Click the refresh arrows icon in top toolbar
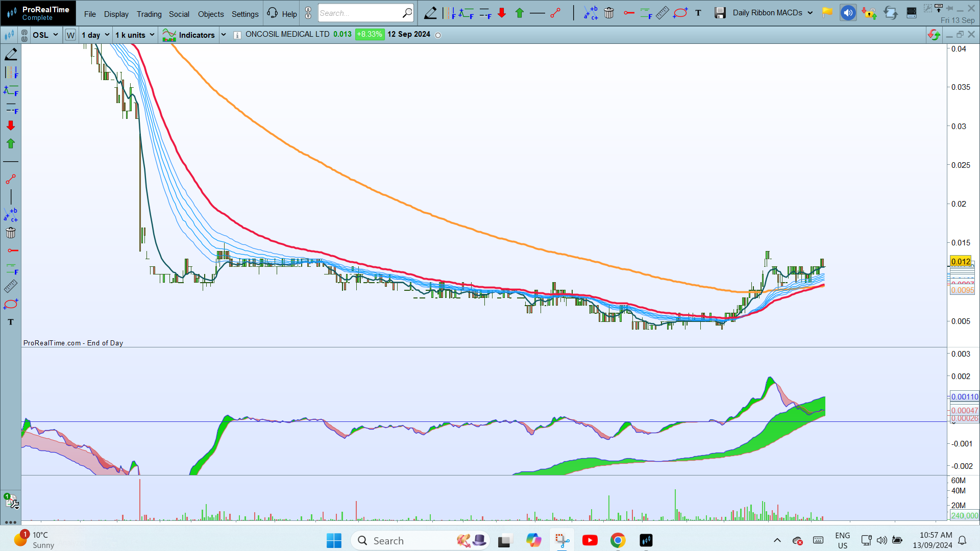 click(x=891, y=13)
